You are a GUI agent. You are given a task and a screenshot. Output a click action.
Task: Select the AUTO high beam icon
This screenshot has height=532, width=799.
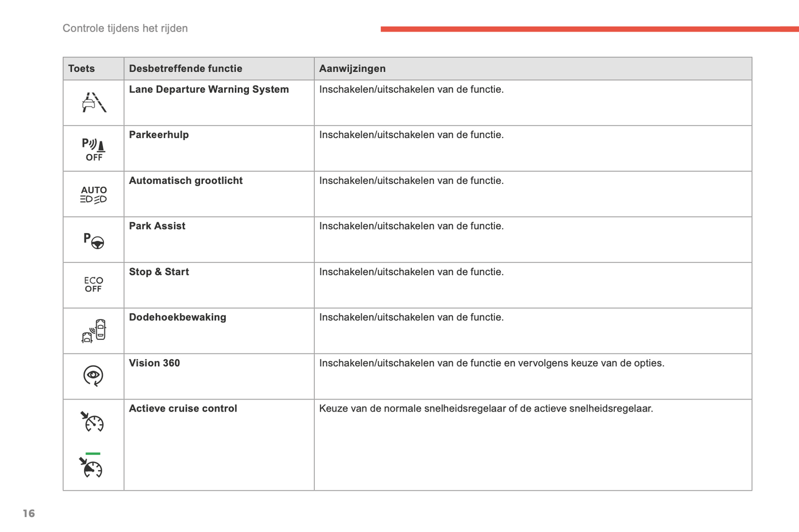click(x=93, y=194)
